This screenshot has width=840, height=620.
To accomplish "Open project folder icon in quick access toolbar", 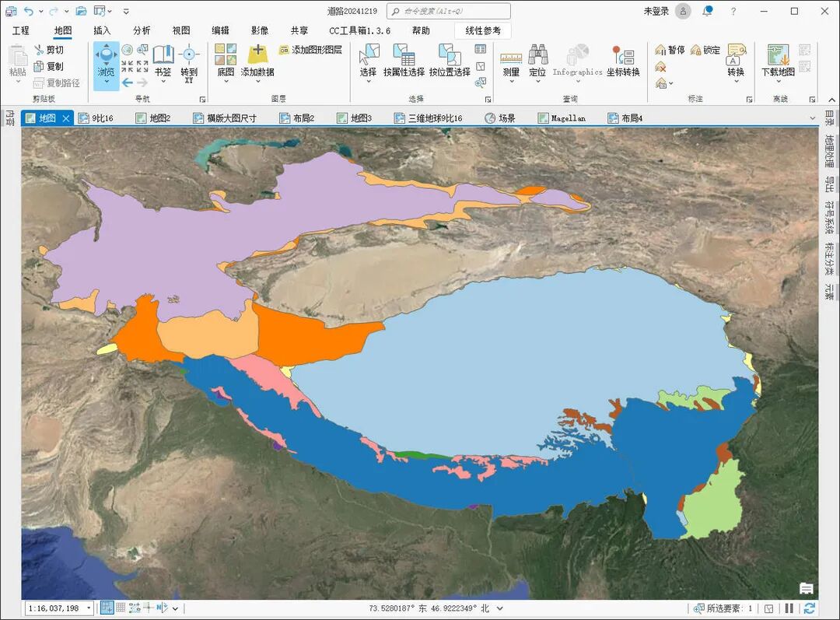I will [x=81, y=11].
